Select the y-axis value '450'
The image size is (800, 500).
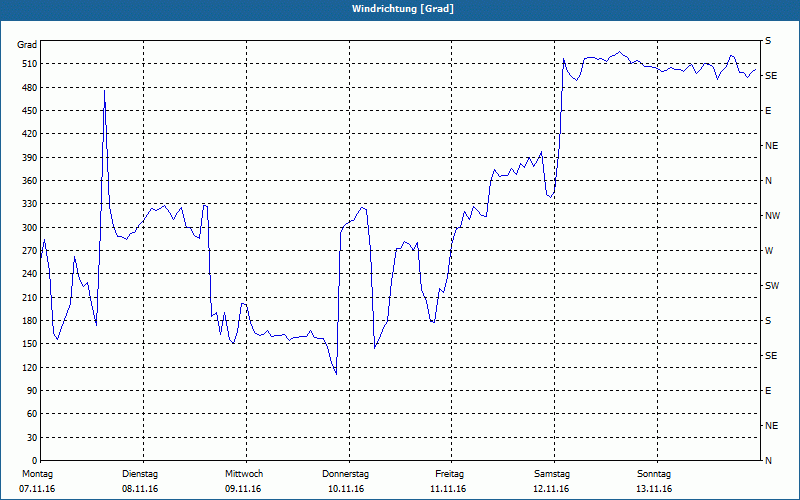coord(29,111)
